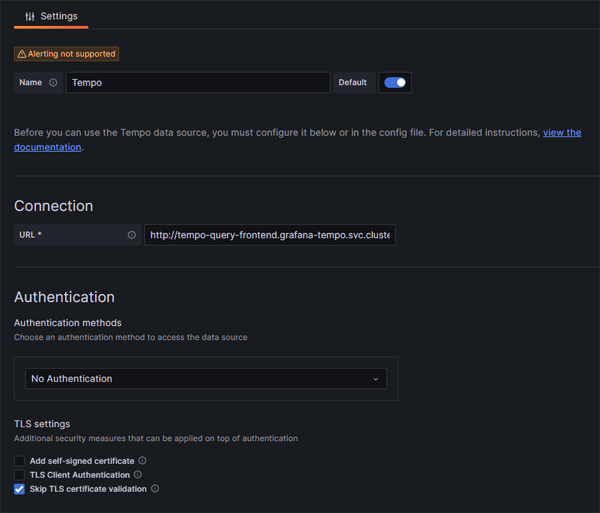This screenshot has height=513, width=600.
Task: Click the Alerting not supported badge
Action: click(x=67, y=54)
